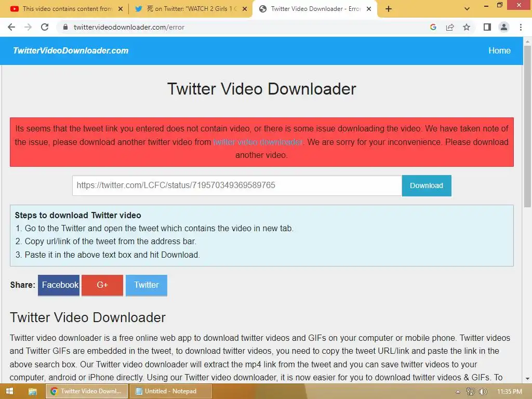Click TwitterVideoDownloader.com logo
This screenshot has height=399, width=532.
pyautogui.click(x=71, y=50)
